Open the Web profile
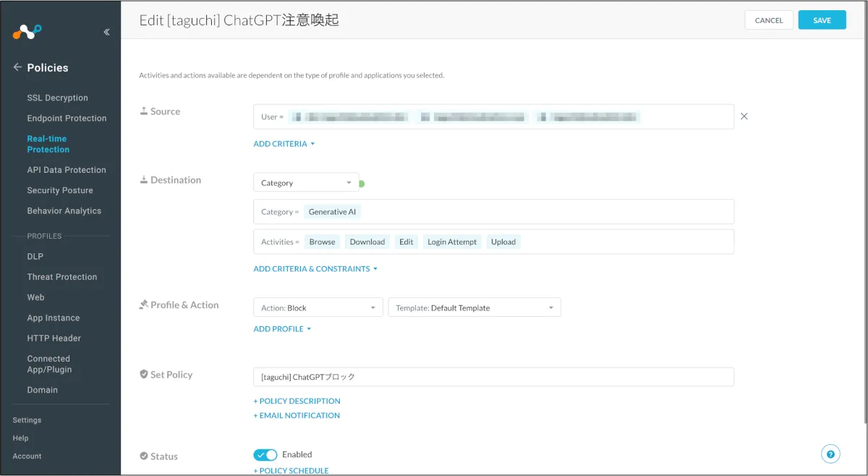This screenshot has height=476, width=868. 35,297
